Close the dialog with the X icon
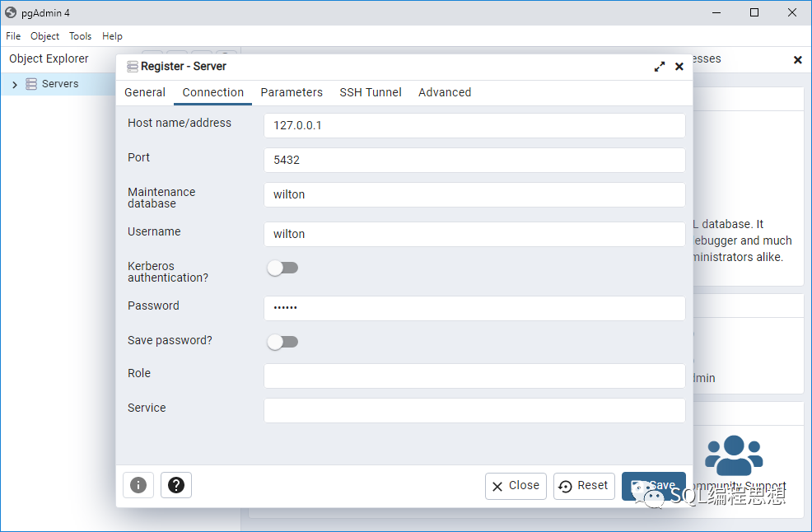The image size is (812, 532). (x=679, y=67)
